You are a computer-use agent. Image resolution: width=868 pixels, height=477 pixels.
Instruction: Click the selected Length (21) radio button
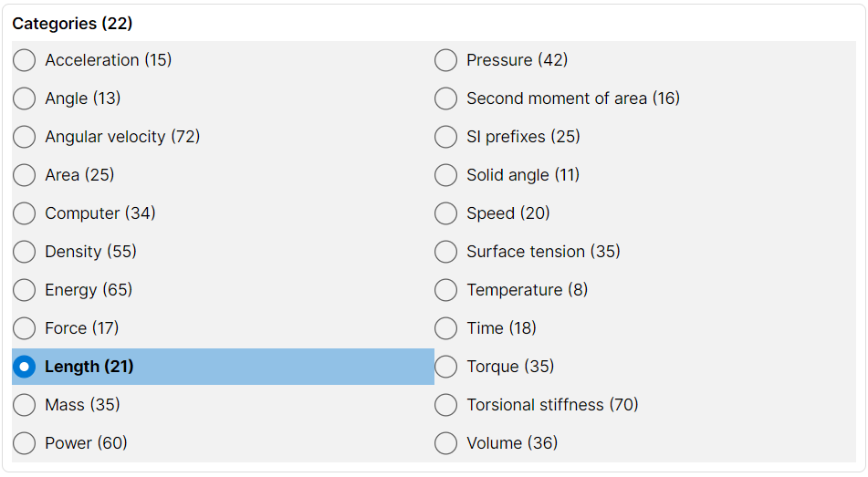(x=25, y=367)
